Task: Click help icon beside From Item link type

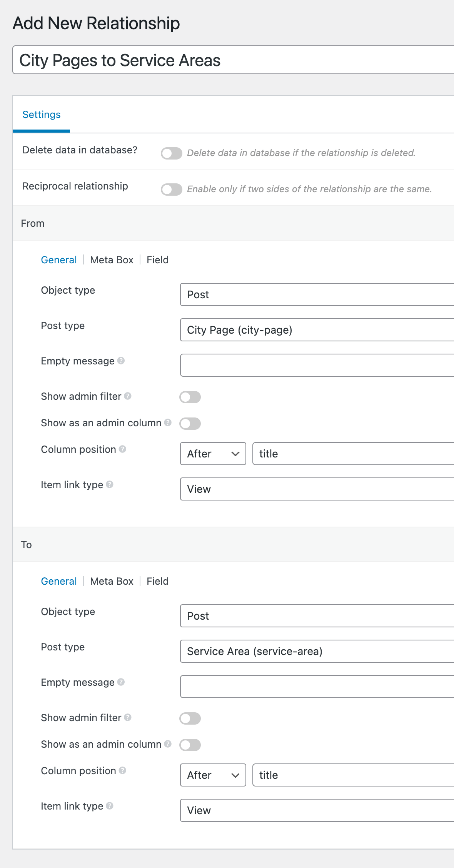Action: pos(110,484)
